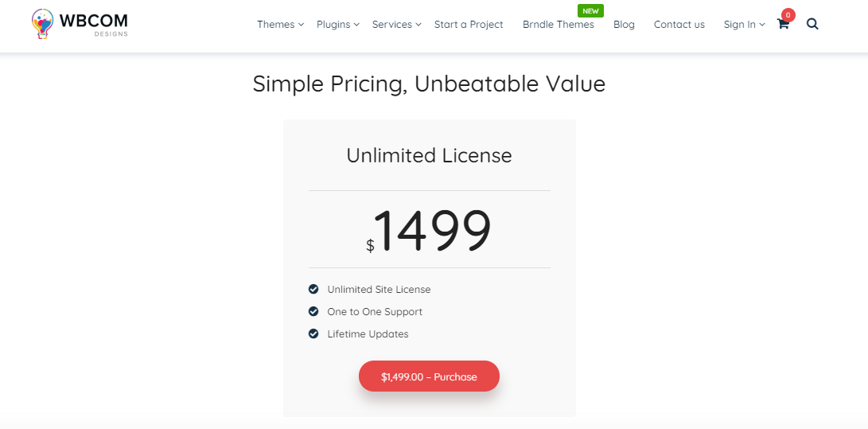Click the green NEW badge
Viewport: 868px width, 429px height.
[x=590, y=11]
